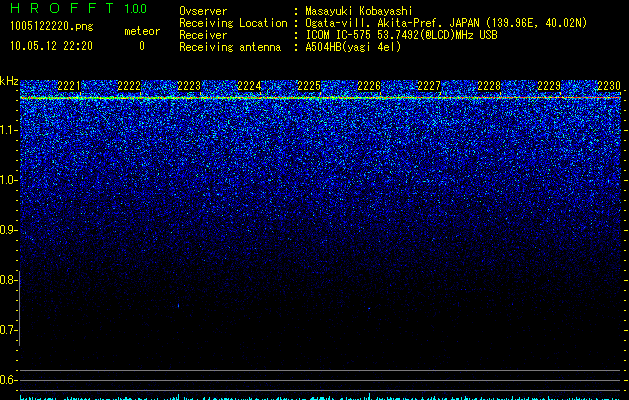Click the 2224 time marker
Image resolution: width=629 pixels, height=400 pixels.
[249, 86]
